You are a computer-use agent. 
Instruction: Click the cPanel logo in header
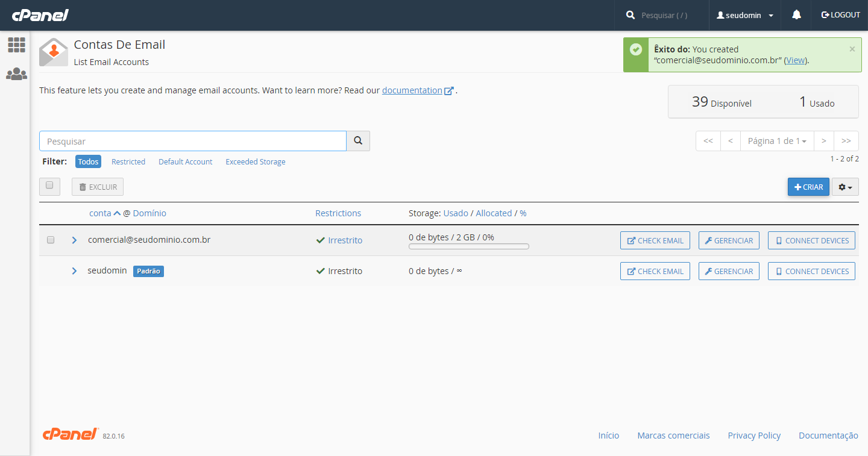40,15
